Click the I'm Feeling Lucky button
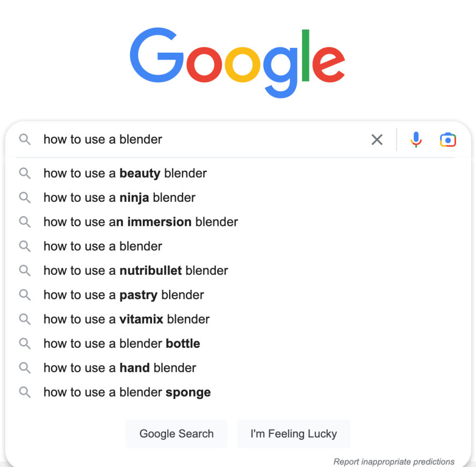The height and width of the screenshot is (467, 476). [293, 434]
